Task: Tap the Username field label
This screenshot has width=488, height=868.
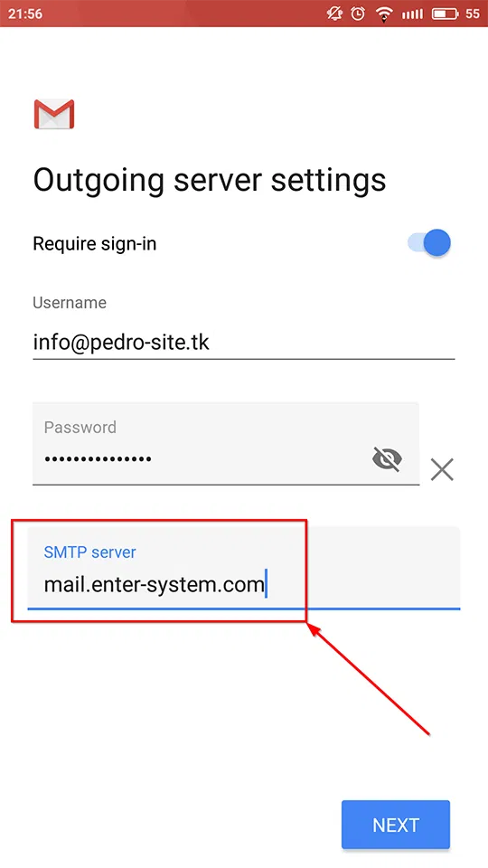Action: pyautogui.click(x=70, y=302)
